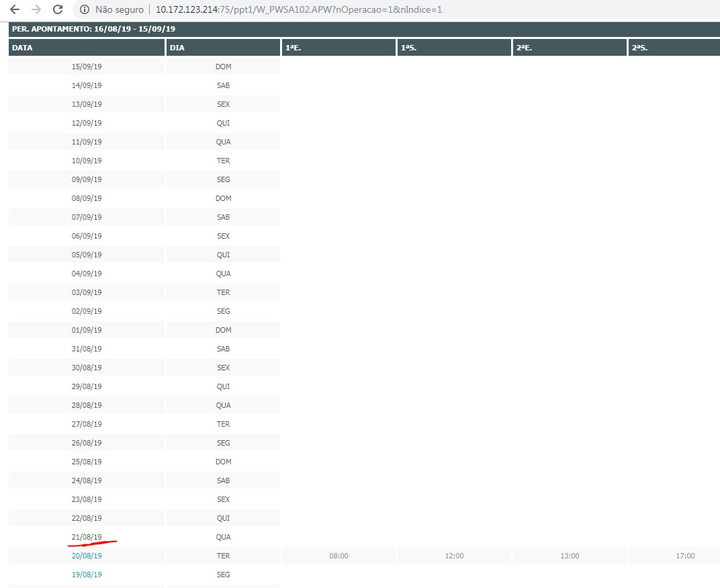Viewport: 720px width, 588px height.
Task: Click QUI weekday in 12/09/19 row
Action: point(223,123)
